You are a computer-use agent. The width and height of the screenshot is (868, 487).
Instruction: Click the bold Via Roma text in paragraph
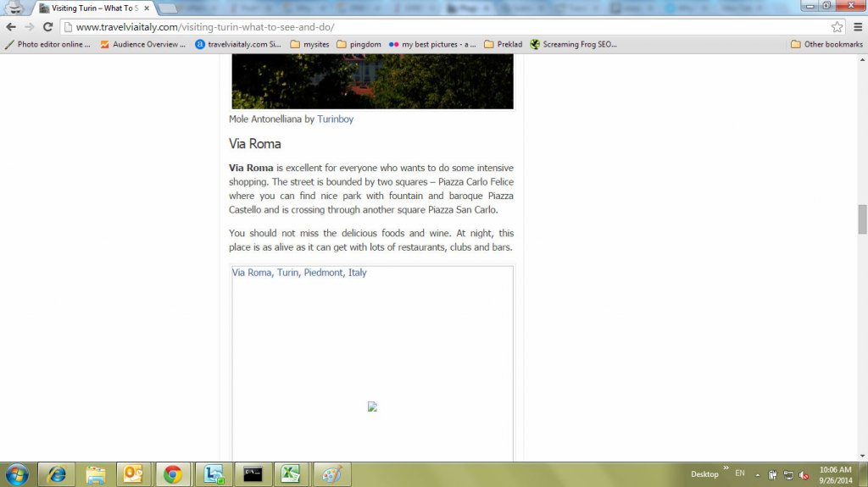(x=251, y=168)
